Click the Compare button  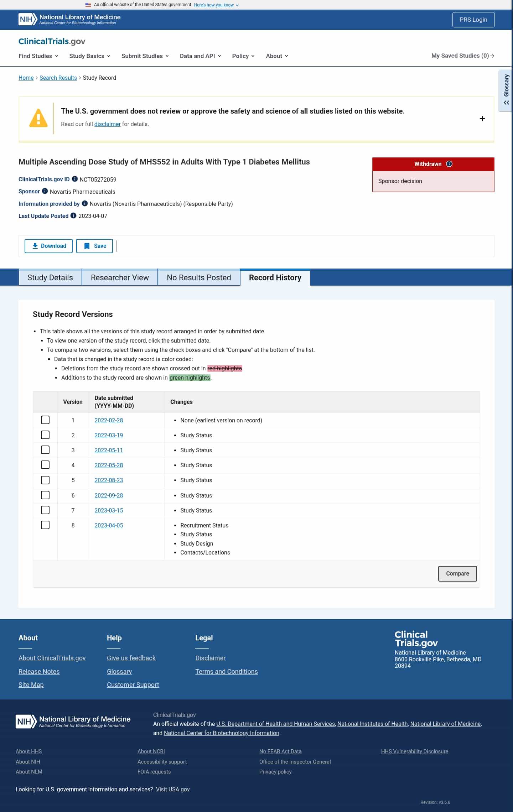tap(457, 573)
